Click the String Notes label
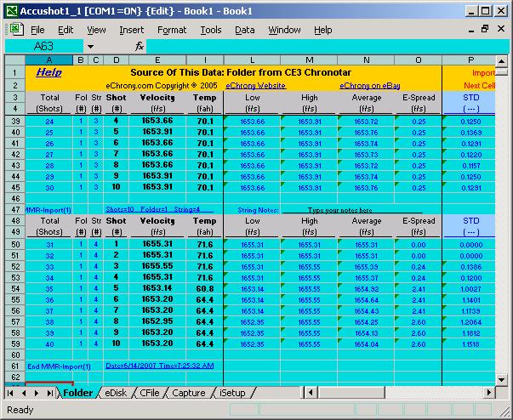513x420 pixels. tap(258, 210)
